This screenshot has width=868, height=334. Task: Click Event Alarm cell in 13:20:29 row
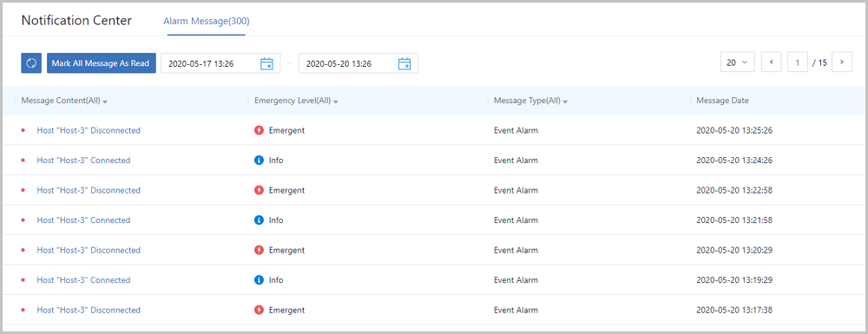click(x=516, y=250)
